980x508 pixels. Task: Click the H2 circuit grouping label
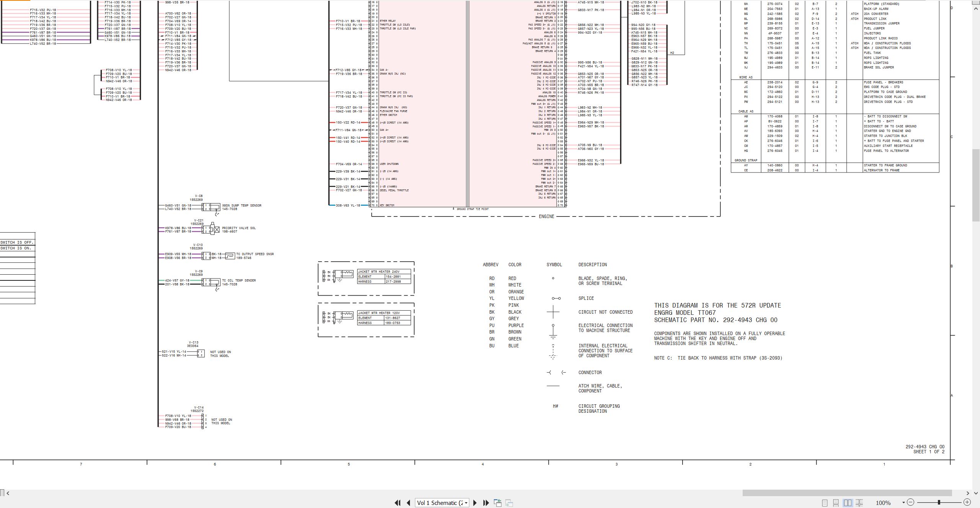point(672,53)
